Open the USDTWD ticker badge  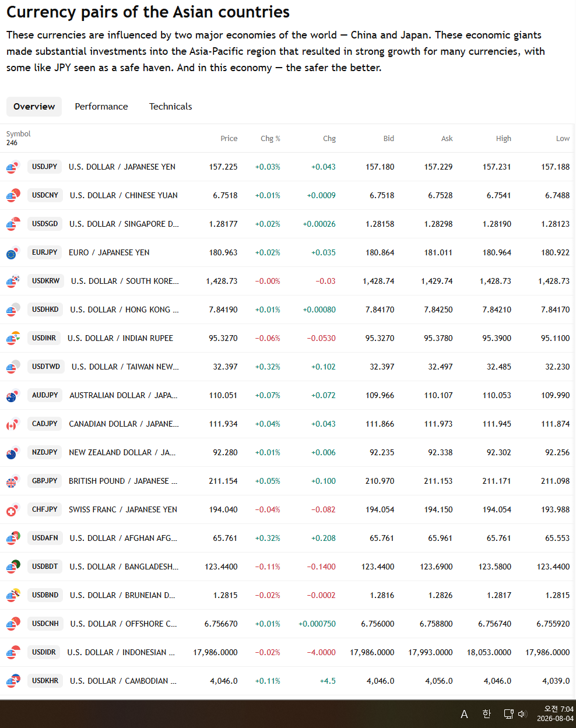(x=46, y=367)
